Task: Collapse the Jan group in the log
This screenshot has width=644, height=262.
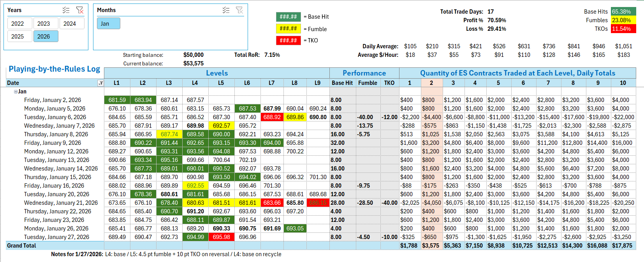Action: [16, 91]
